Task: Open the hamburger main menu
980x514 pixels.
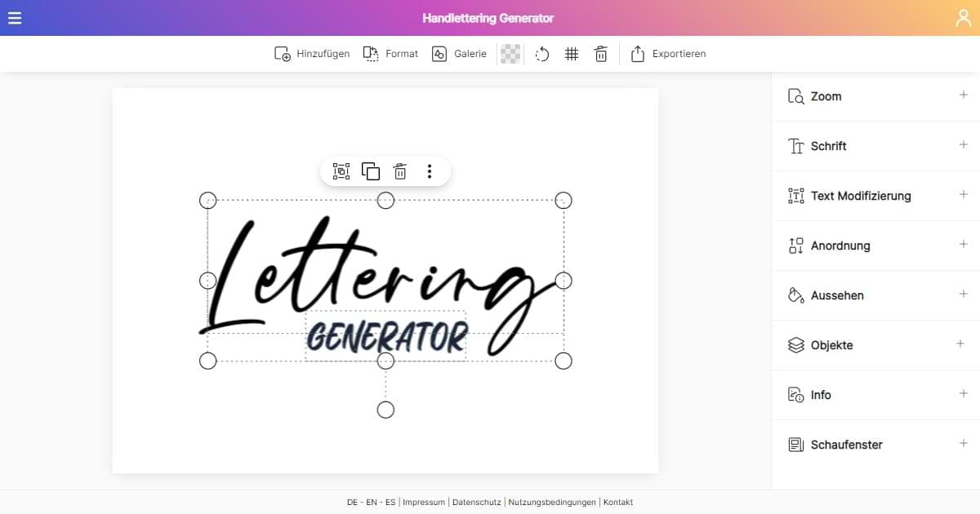Action: tap(15, 18)
